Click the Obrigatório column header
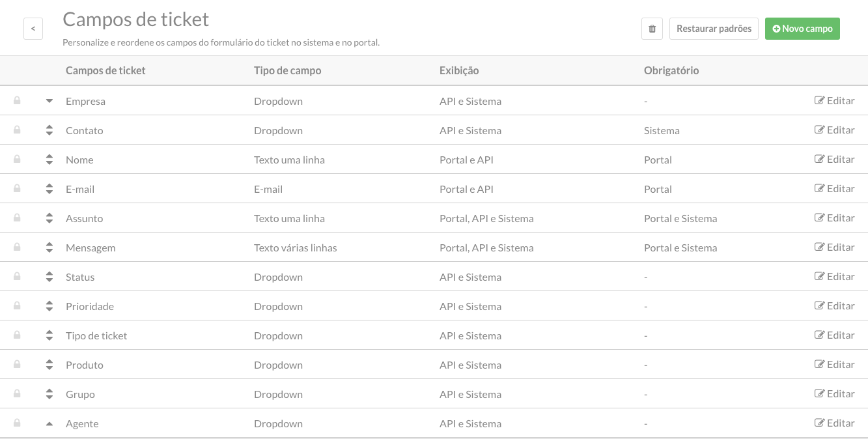868x439 pixels. tap(671, 70)
